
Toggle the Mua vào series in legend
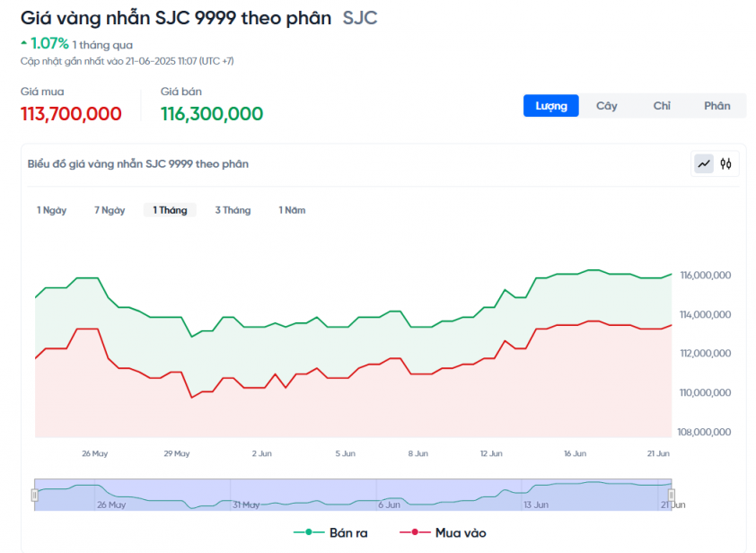coord(448,533)
